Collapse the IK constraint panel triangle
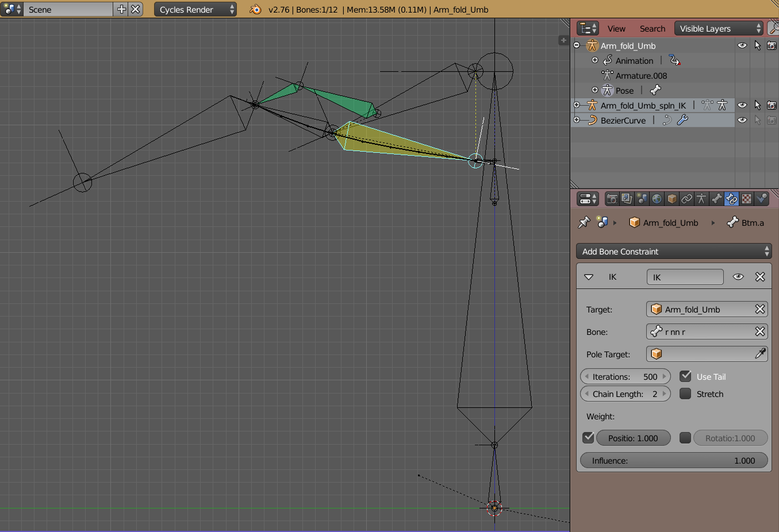Viewport: 779px width, 532px height. (589, 277)
